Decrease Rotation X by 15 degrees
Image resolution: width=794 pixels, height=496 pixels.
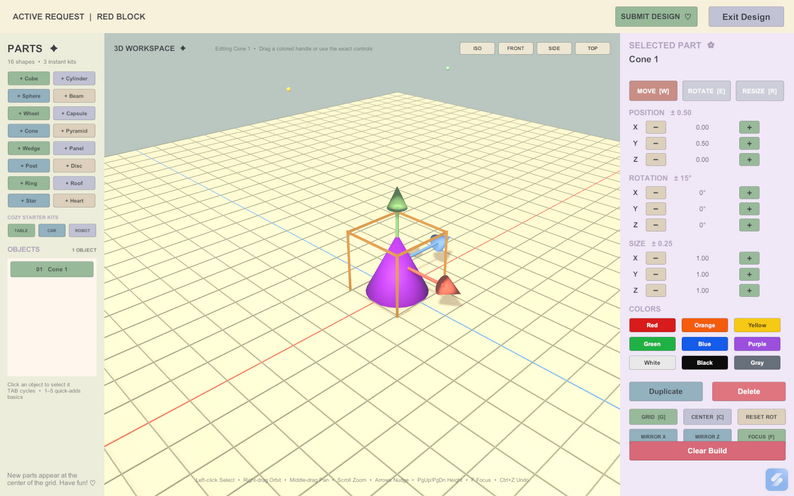(656, 192)
